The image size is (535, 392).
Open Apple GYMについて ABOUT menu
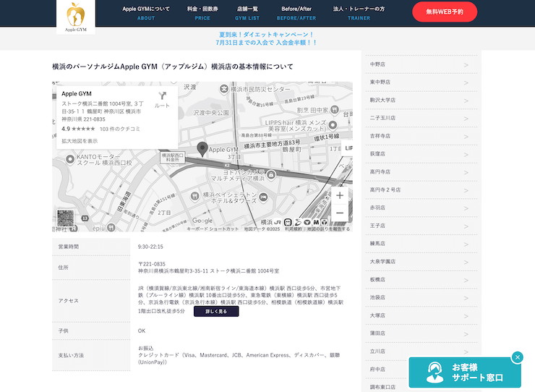coord(146,13)
